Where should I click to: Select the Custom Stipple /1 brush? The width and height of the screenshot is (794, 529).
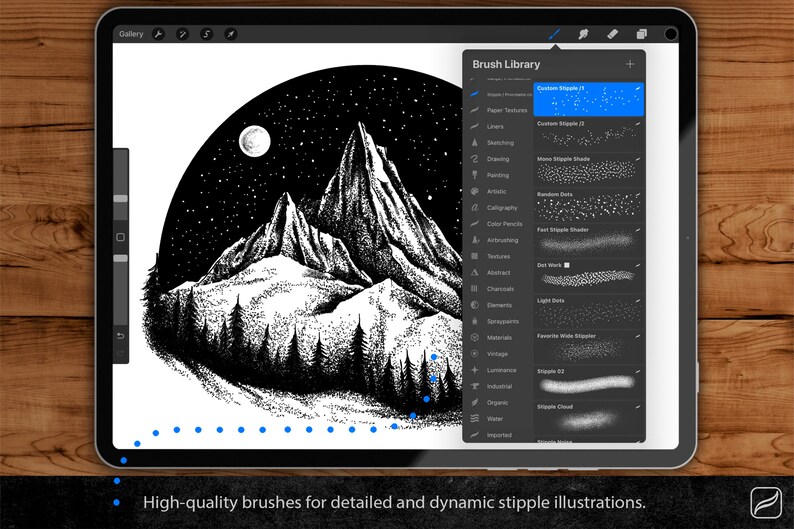tap(588, 99)
